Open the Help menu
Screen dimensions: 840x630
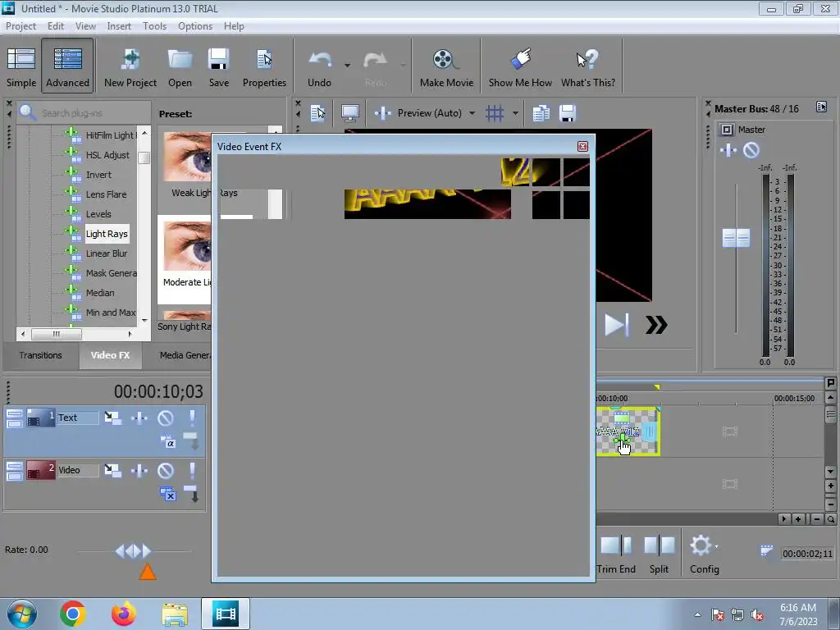pyautogui.click(x=234, y=25)
